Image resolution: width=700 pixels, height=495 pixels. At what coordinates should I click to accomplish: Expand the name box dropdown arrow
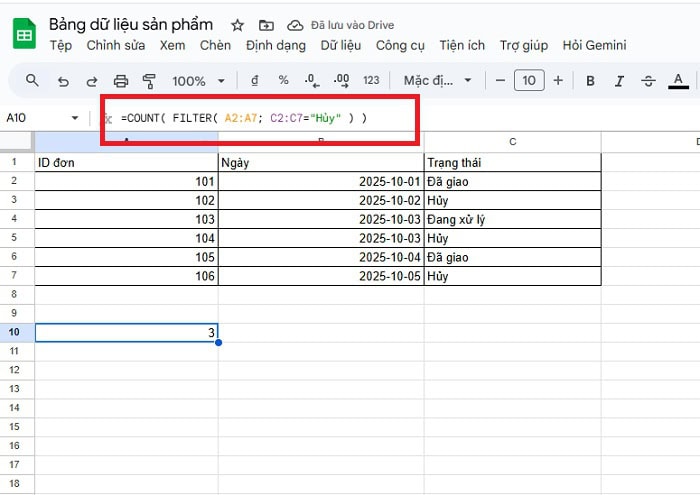tap(75, 118)
